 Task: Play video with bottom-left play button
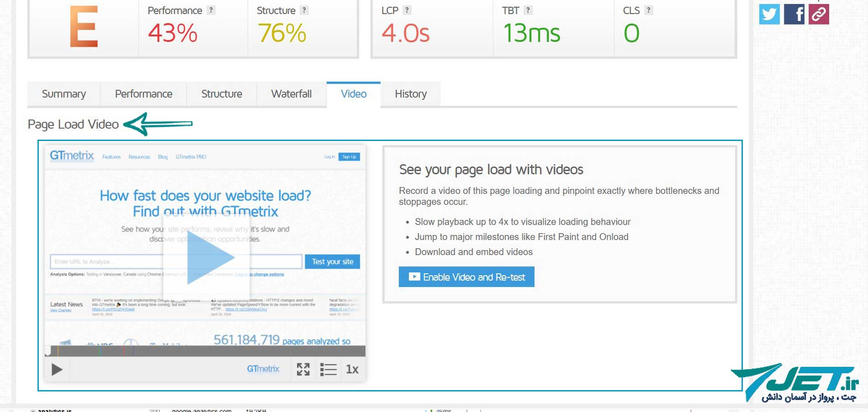57,369
